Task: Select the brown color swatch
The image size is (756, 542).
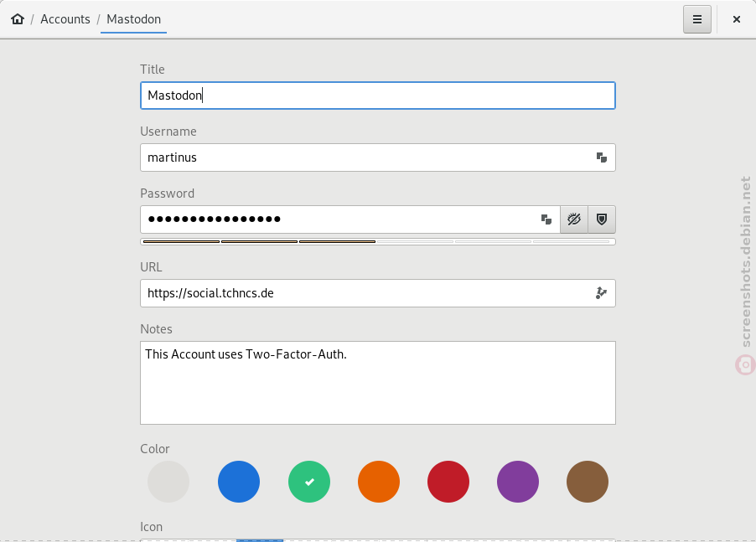Action: (x=588, y=482)
